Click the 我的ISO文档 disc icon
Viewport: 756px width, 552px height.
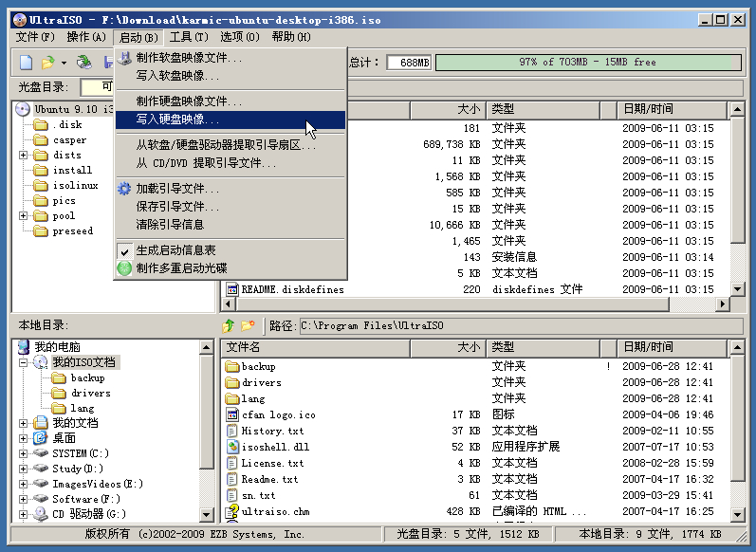tap(41, 362)
